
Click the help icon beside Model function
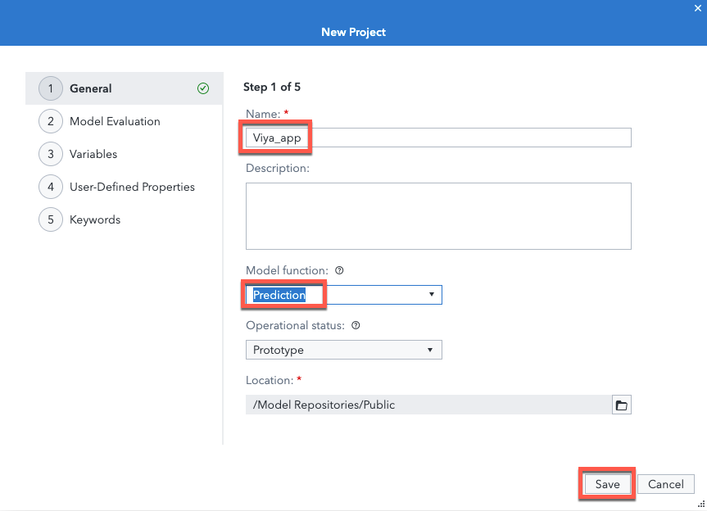pyautogui.click(x=339, y=271)
